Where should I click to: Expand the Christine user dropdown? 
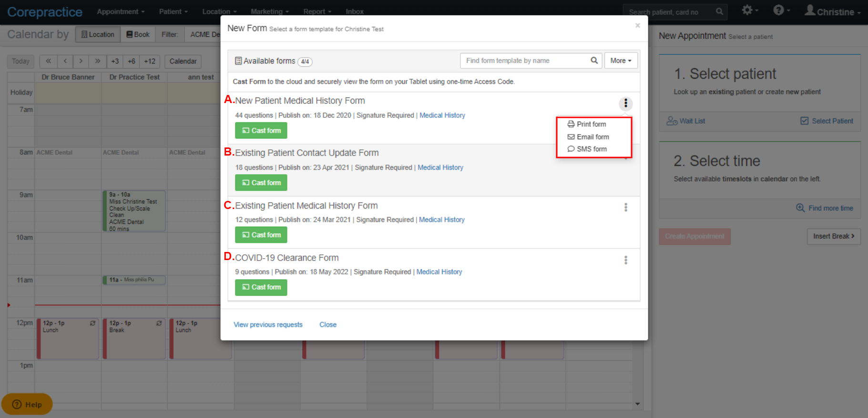(x=833, y=11)
